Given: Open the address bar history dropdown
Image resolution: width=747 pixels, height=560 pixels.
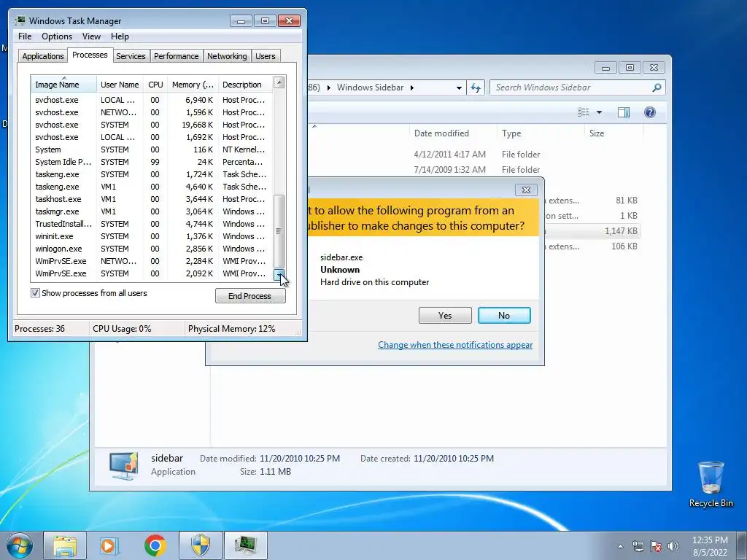Looking at the screenshot, I should [459, 88].
